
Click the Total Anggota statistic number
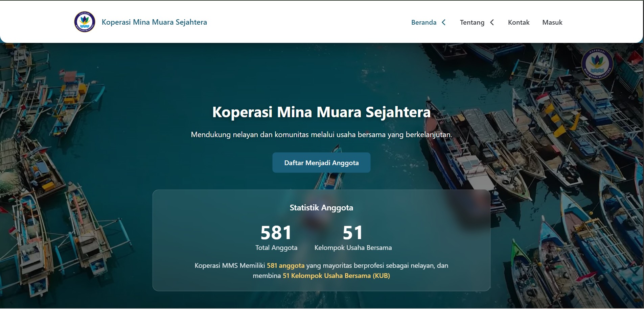click(x=276, y=232)
